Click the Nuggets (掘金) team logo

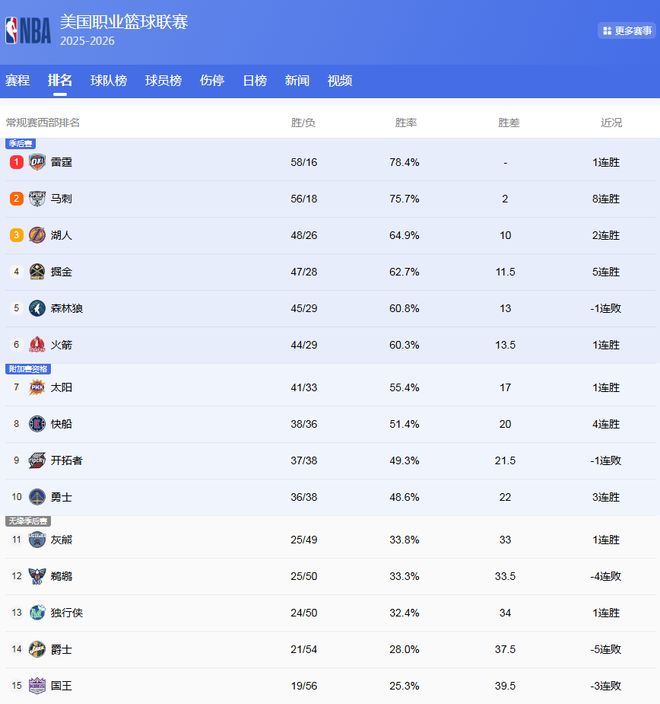(37, 272)
